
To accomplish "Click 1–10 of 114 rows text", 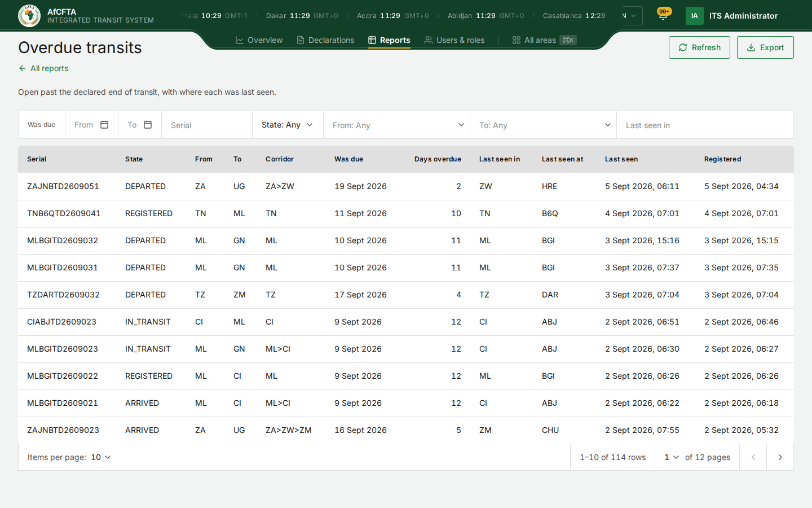I will pyautogui.click(x=612, y=457).
